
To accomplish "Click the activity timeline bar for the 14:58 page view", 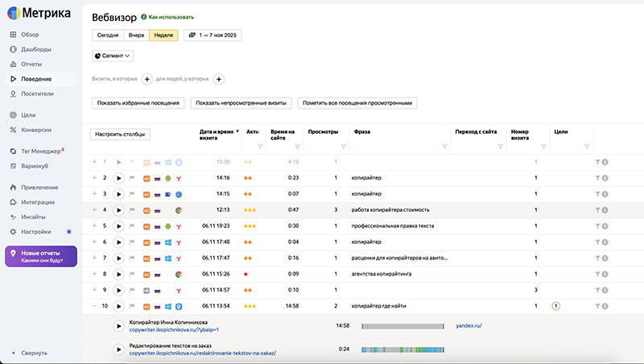I will tap(403, 326).
